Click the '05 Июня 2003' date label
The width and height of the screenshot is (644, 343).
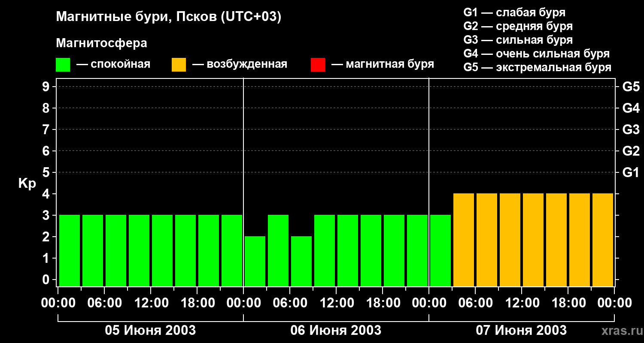coord(151,331)
